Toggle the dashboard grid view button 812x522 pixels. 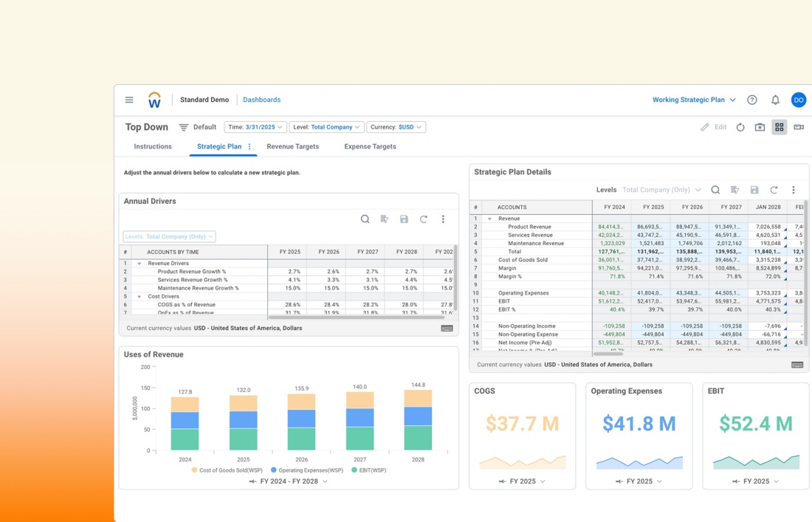(779, 127)
